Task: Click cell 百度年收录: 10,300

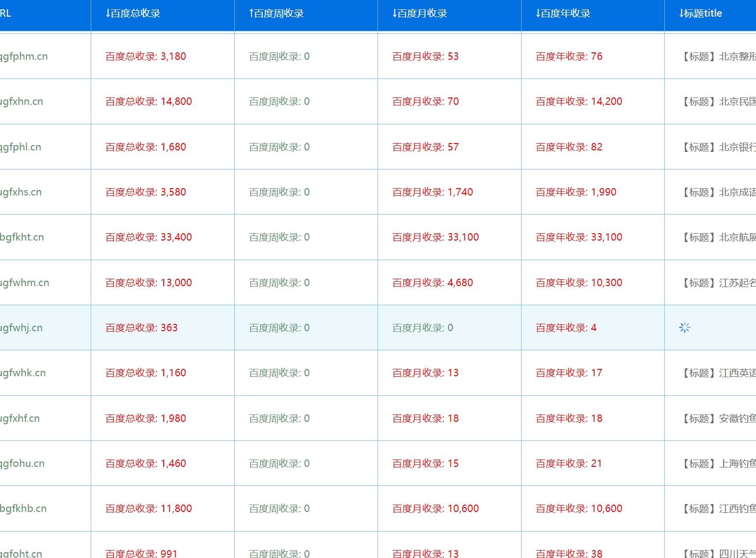Action: (579, 283)
